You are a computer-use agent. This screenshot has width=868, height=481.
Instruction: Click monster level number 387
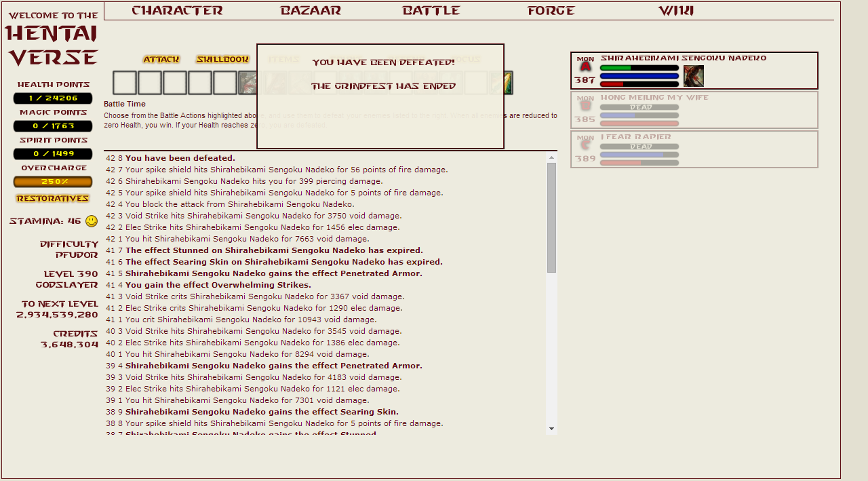tap(585, 80)
